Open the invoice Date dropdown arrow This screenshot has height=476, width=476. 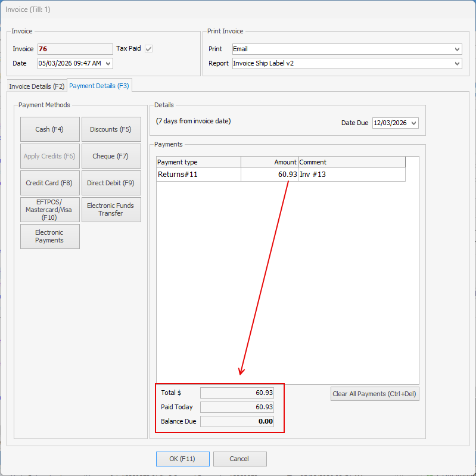point(108,63)
